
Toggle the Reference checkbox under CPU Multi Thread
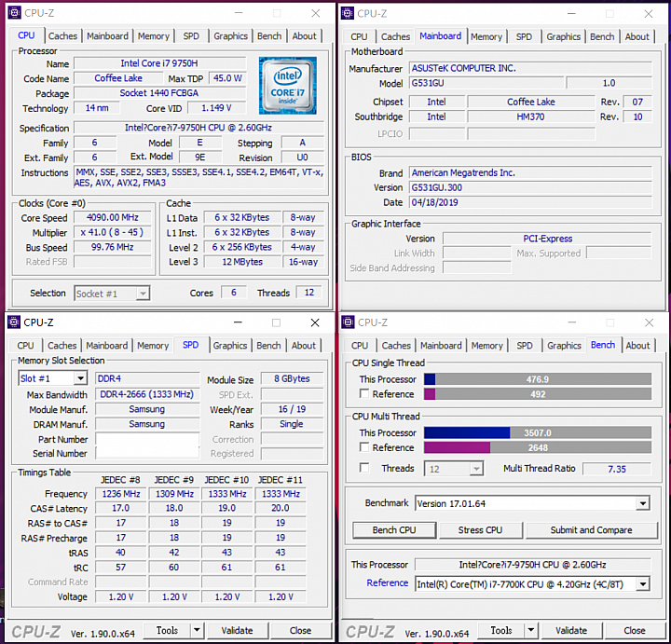tap(364, 447)
